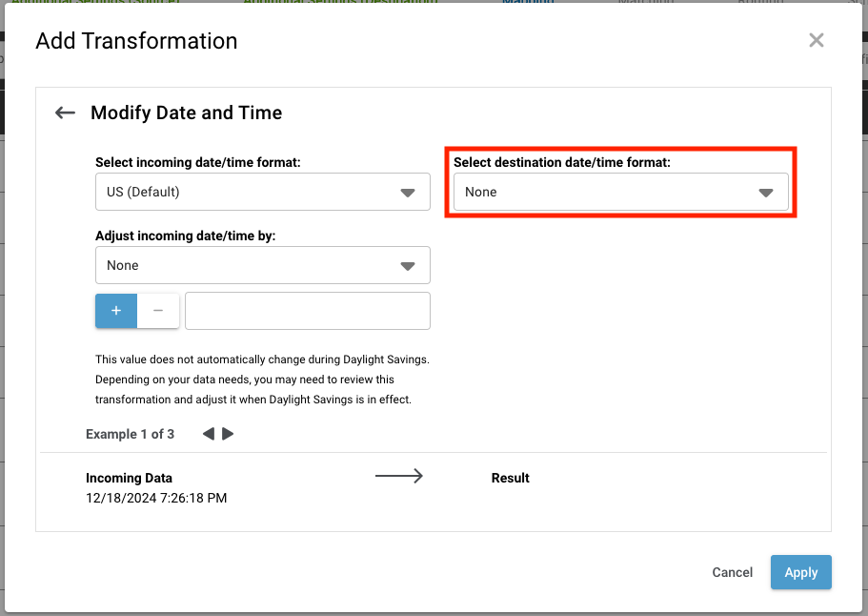Show the previous example with the left arrow
The width and height of the screenshot is (868, 616).
pyautogui.click(x=207, y=434)
